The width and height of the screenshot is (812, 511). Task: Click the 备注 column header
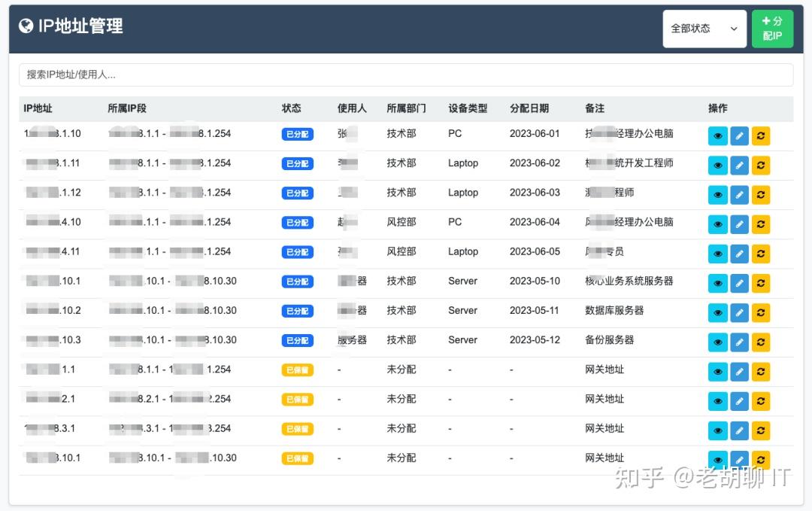(x=595, y=108)
